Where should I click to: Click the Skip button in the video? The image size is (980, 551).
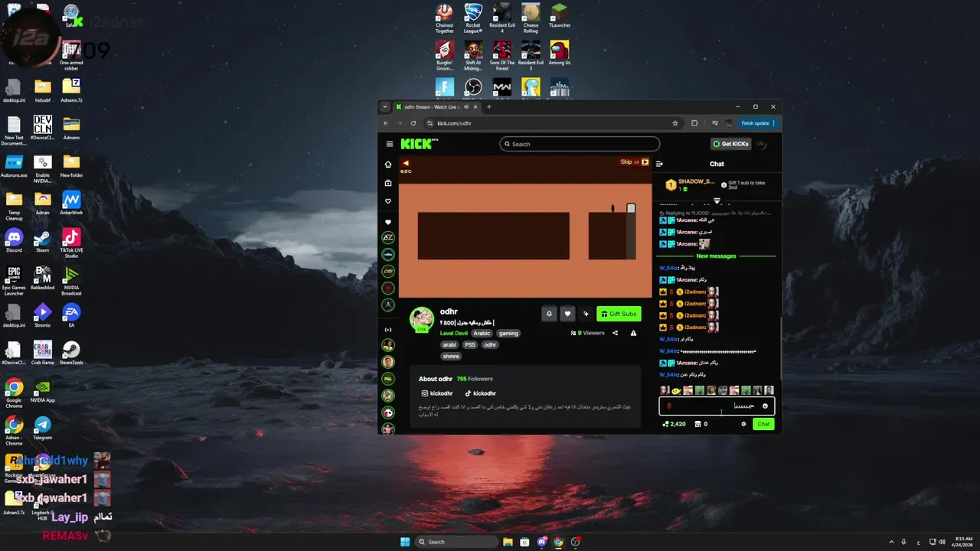(634, 162)
